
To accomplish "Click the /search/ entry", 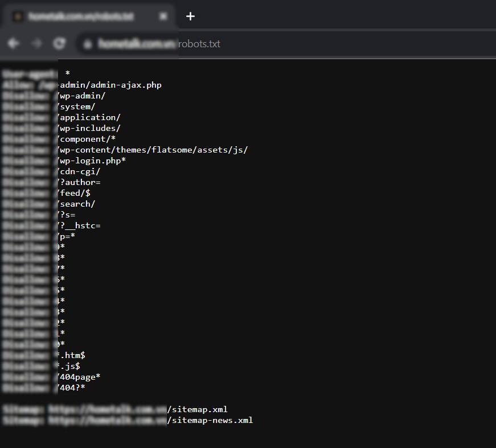I will pos(76,204).
